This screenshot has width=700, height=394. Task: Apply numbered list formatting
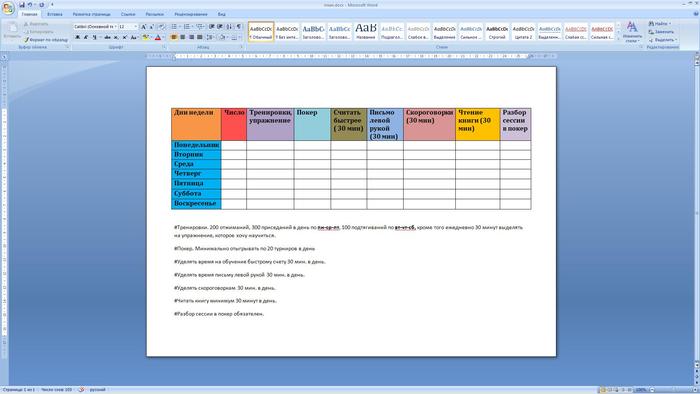(187, 27)
